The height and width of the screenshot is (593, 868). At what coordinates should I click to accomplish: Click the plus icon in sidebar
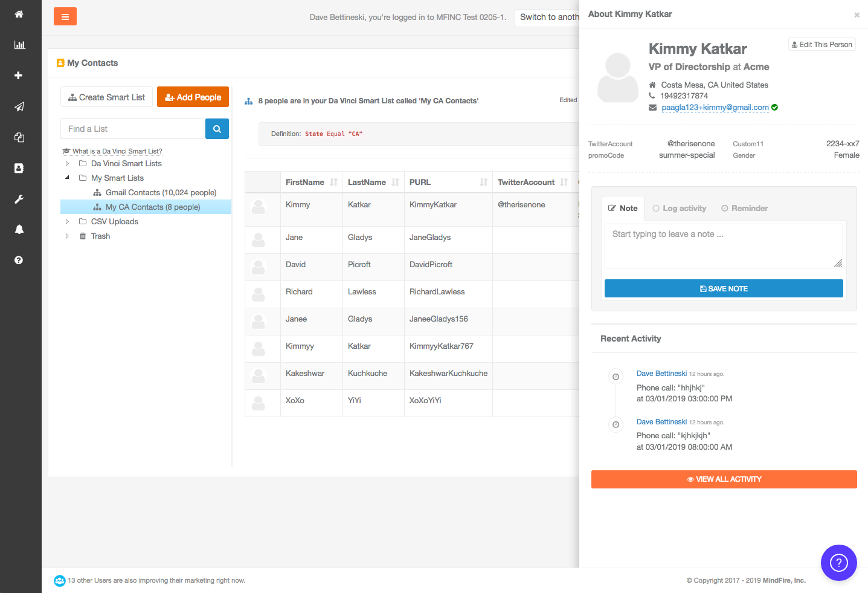point(19,76)
